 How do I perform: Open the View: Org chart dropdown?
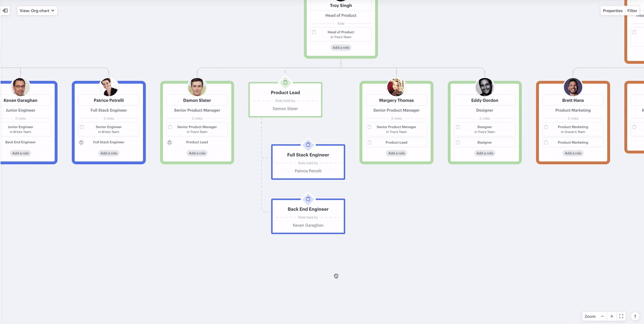37,10
